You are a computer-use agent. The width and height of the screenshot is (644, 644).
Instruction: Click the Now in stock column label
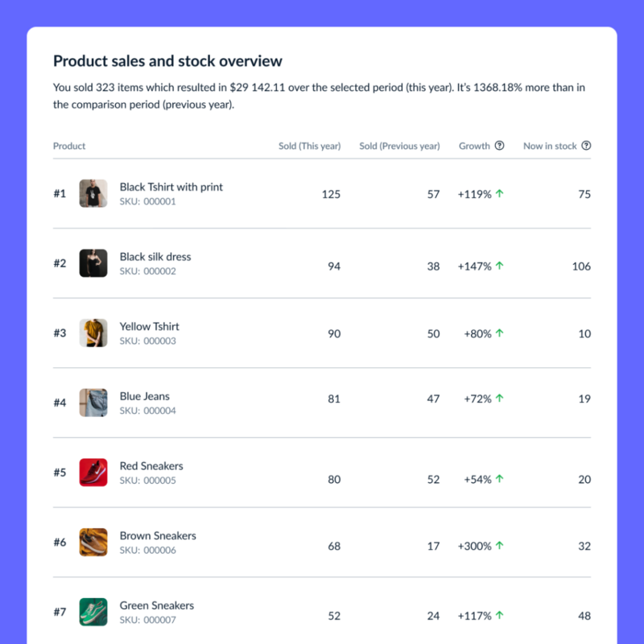550,146
